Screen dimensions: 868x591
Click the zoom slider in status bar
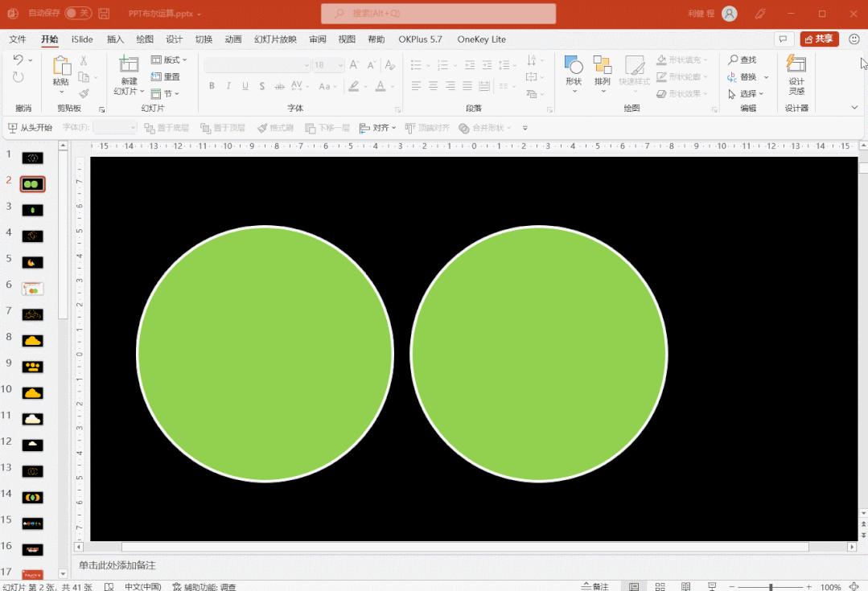click(770, 587)
